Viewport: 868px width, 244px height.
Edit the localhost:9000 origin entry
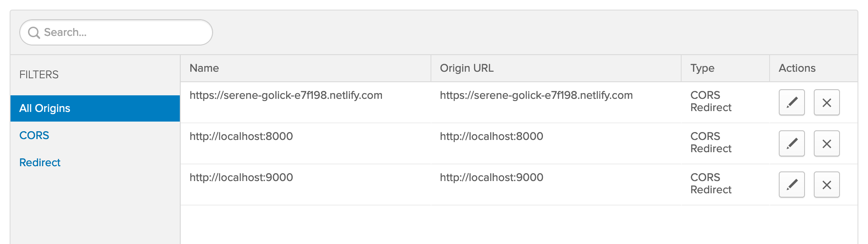[x=791, y=185]
